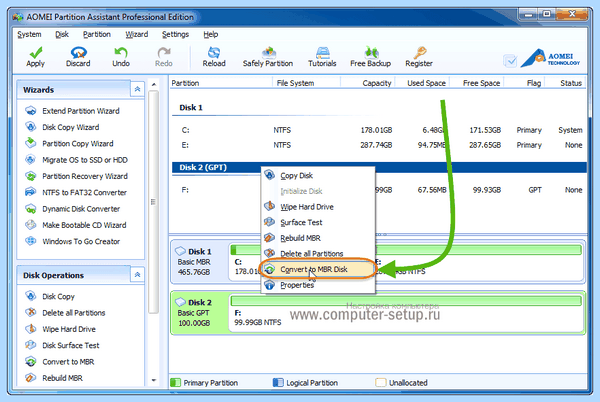Open the Help menu
This screenshot has width=600, height=402.
click(210, 34)
